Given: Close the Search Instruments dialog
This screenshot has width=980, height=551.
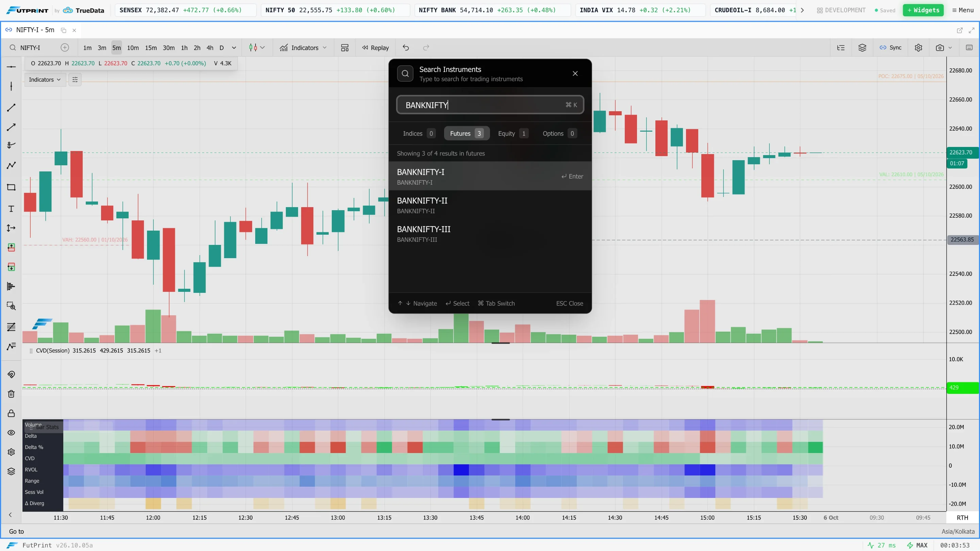Looking at the screenshot, I should pos(575,73).
